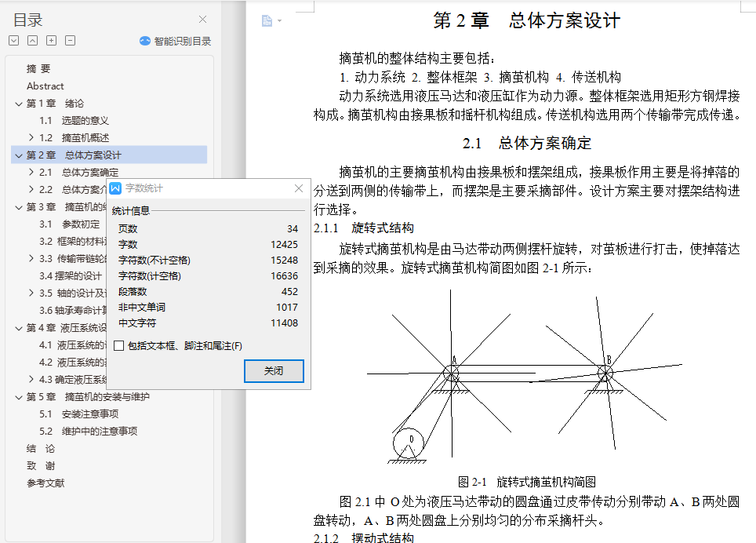
Task: Click the 字符数(不计空格) row label
Action: (x=154, y=261)
